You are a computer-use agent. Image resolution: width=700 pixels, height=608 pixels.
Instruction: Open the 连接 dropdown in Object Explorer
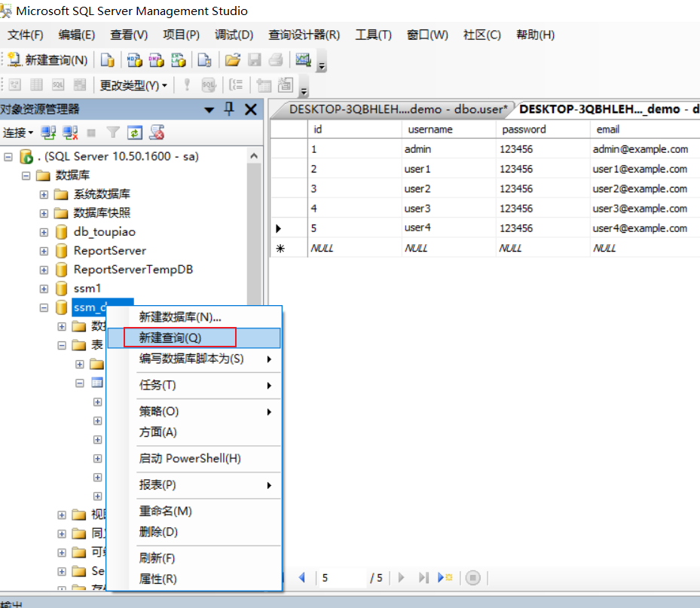[18, 133]
